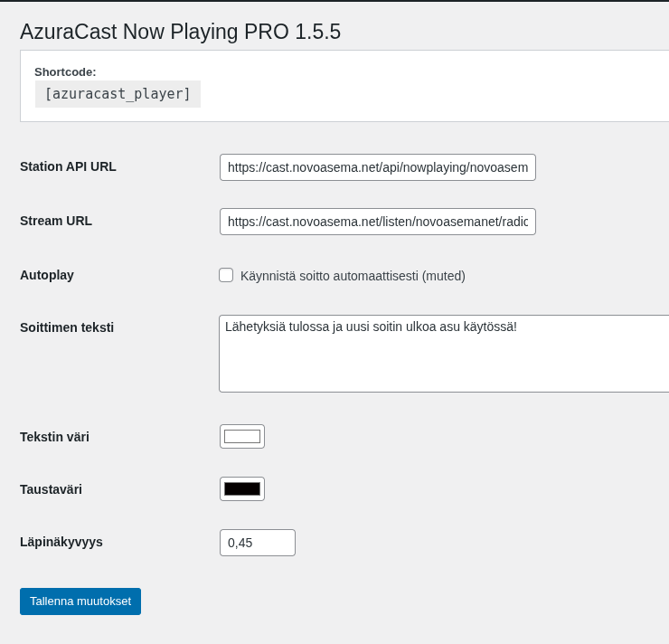Select the Läpinäkyvyys value field showing 0,45

257,543
